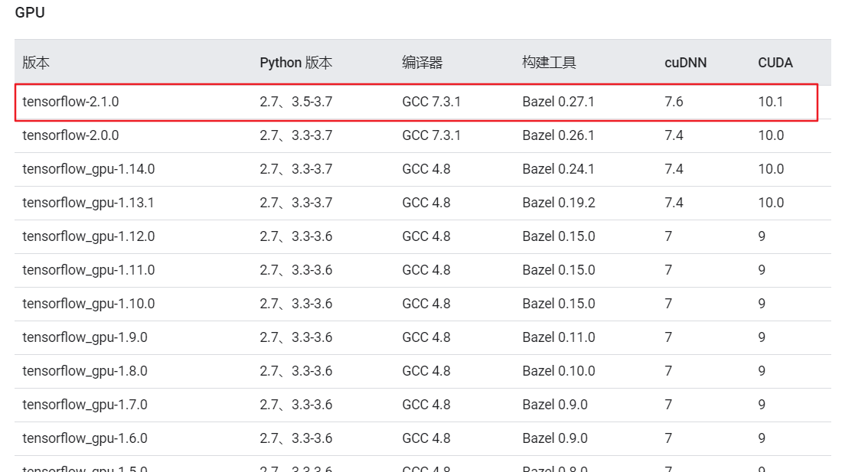Select the tensorflow_gpu-1.14.0 entry

[85, 168]
